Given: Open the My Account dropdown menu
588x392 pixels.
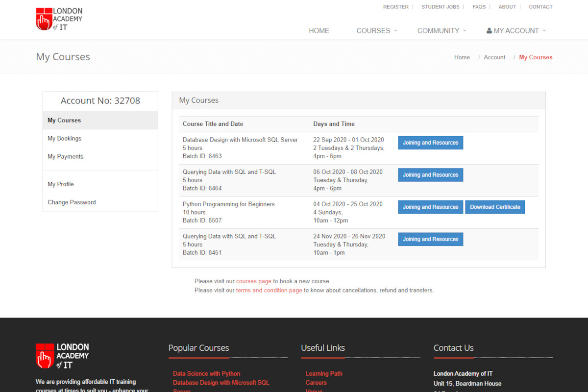Looking at the screenshot, I should coord(516,30).
